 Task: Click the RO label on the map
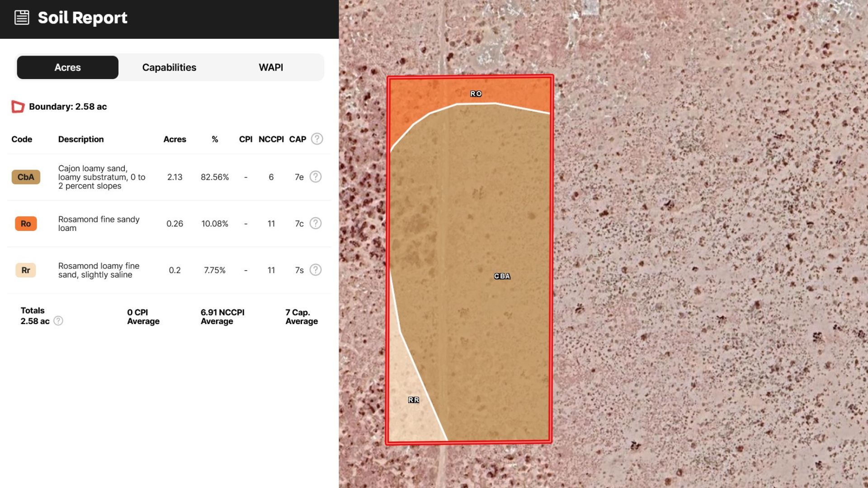476,94
